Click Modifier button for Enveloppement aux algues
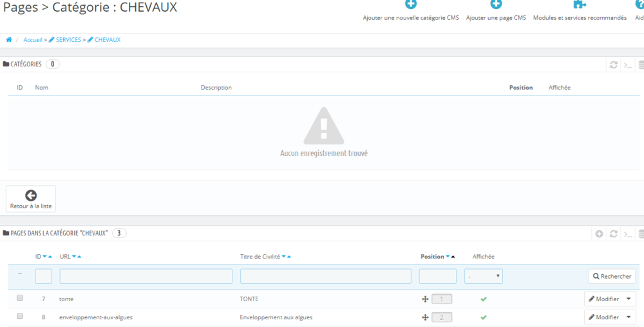The width and height of the screenshot is (644, 327). [x=604, y=317]
